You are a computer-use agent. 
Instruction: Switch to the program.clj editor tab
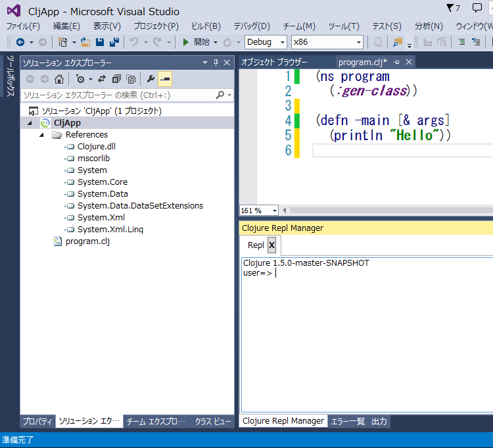[x=362, y=62]
